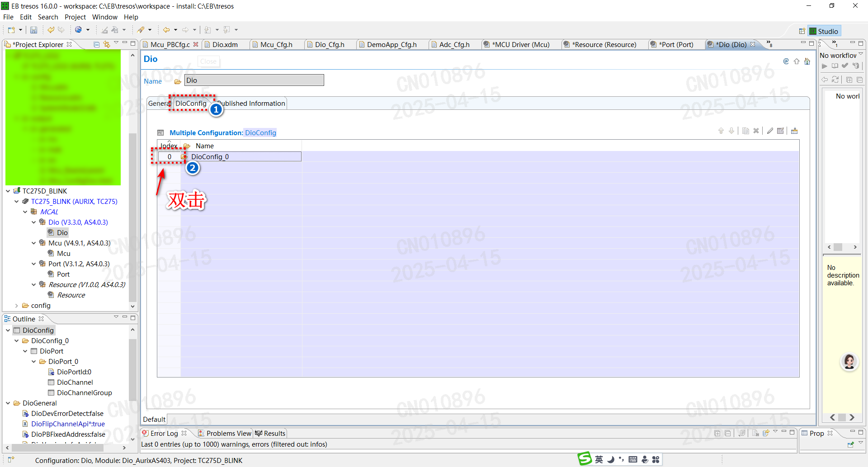Switch to the Problems View tab
868x467 pixels.
click(x=224, y=433)
